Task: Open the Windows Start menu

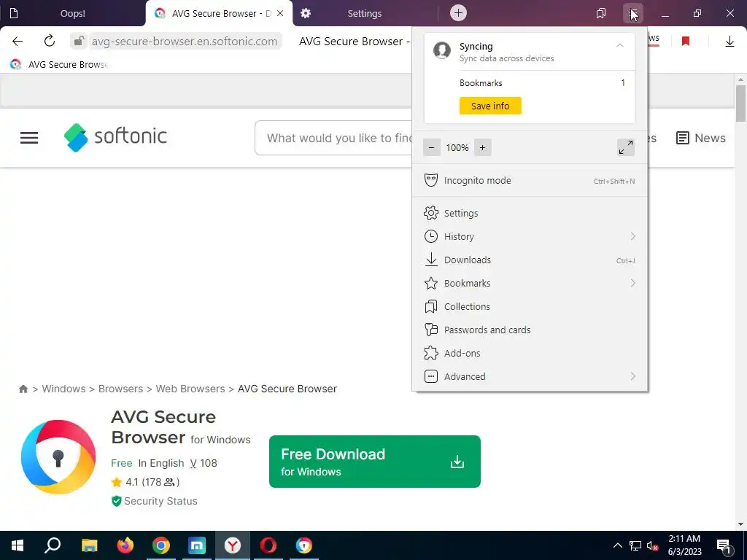Action: coord(18,545)
